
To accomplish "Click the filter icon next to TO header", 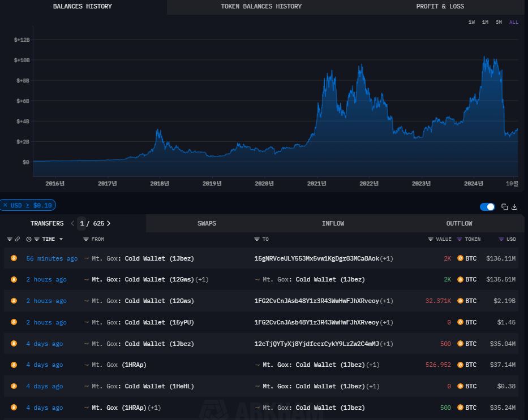I will [x=257, y=239].
